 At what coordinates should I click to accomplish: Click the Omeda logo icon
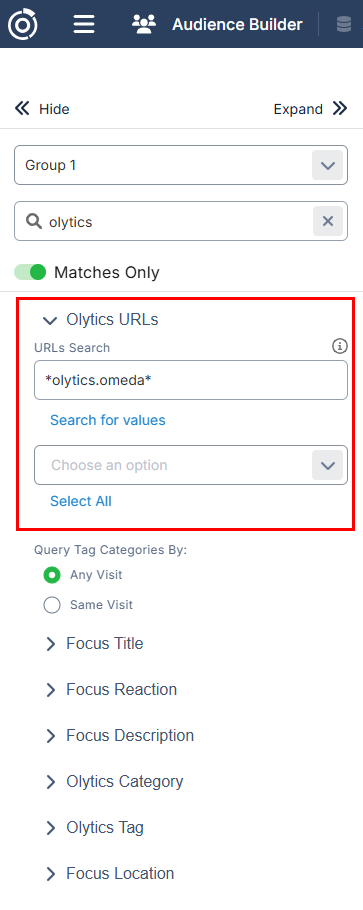click(23, 24)
